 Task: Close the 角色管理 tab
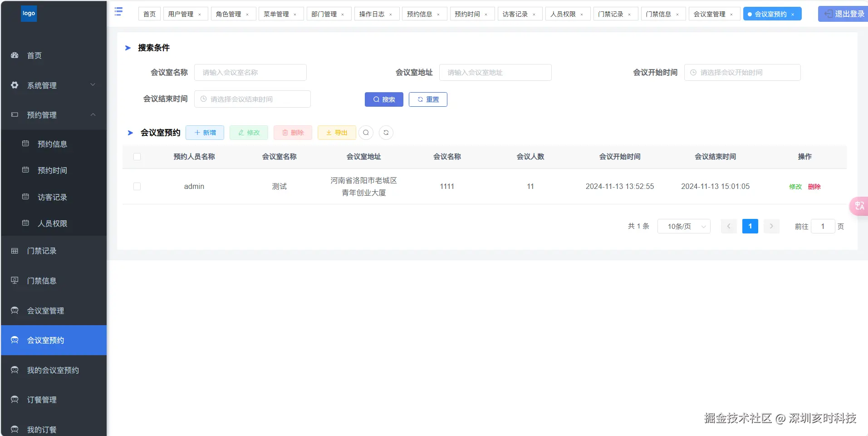click(x=247, y=15)
